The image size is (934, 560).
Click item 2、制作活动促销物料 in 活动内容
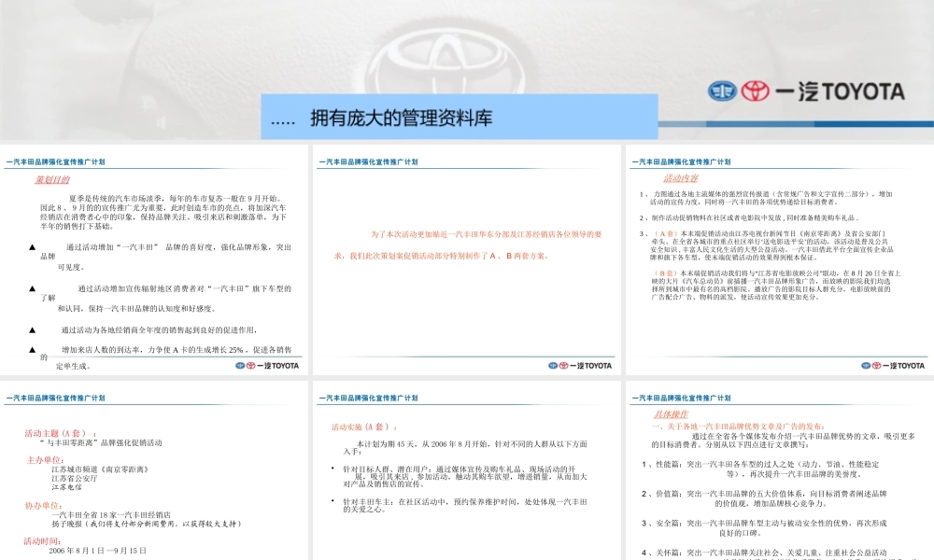[749, 217]
